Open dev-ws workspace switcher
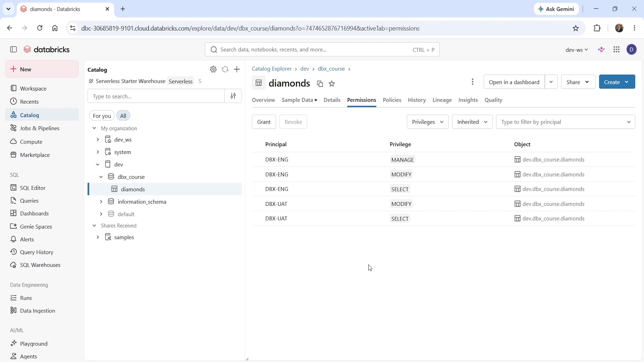Image resolution: width=644 pixels, height=362 pixels. pyautogui.click(x=577, y=50)
